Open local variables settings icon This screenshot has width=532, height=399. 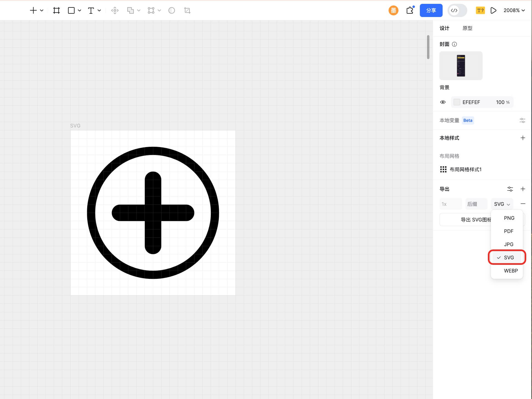pyautogui.click(x=522, y=120)
